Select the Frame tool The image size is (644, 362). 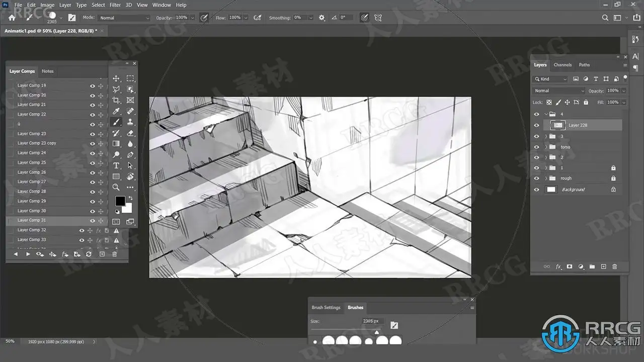[130, 100]
